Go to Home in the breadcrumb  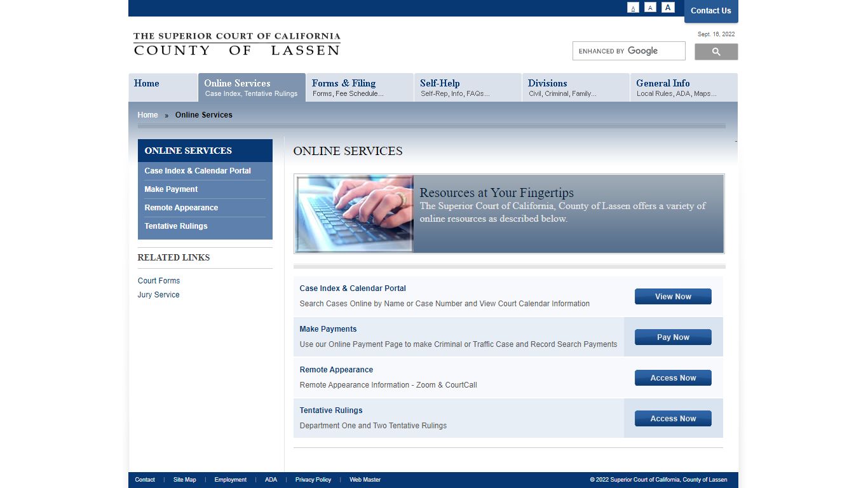tap(147, 115)
